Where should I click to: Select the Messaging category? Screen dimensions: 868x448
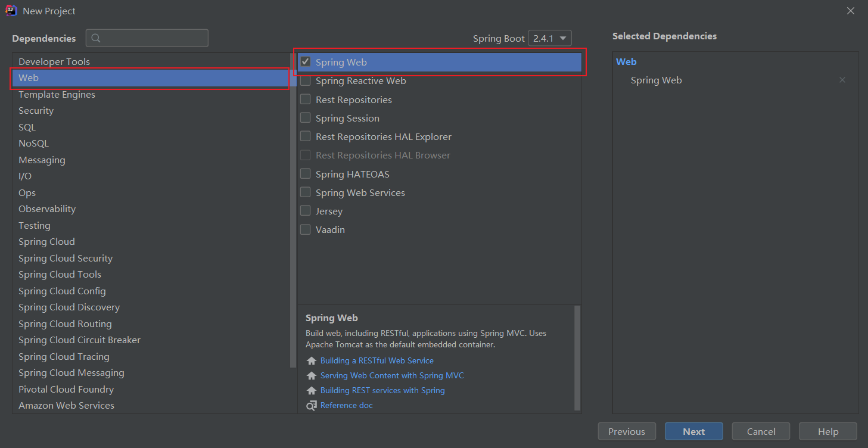[151, 160]
